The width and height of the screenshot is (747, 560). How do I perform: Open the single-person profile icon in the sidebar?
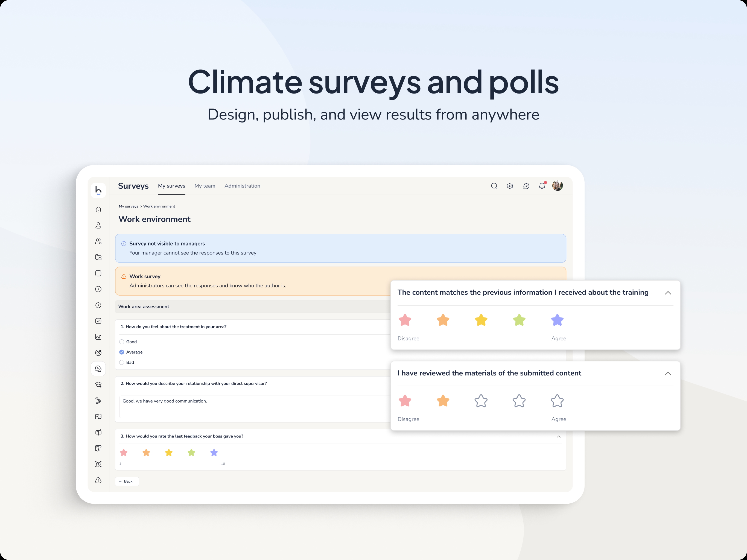pyautogui.click(x=98, y=225)
